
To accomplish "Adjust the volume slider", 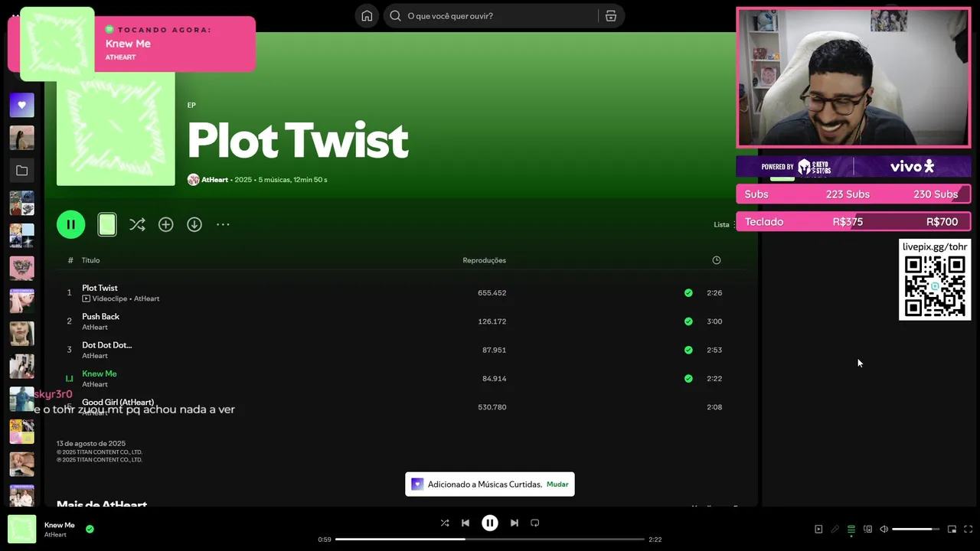I will point(916,530).
